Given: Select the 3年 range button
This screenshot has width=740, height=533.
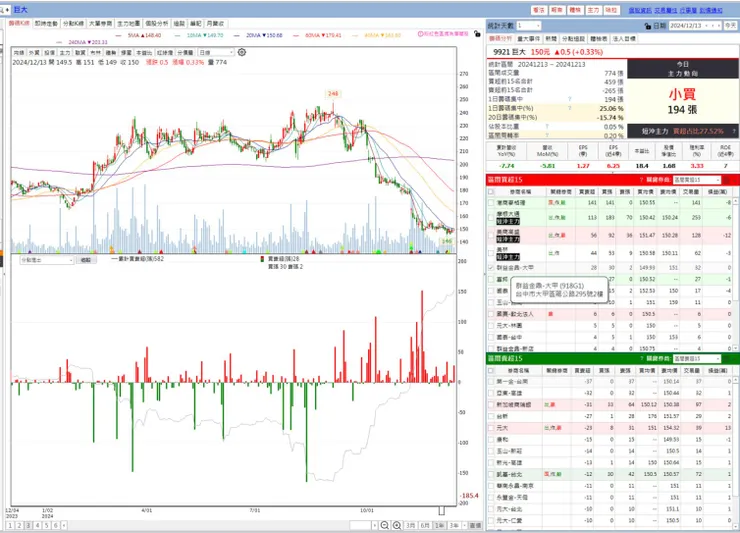Looking at the screenshot, I should tap(454, 525).
